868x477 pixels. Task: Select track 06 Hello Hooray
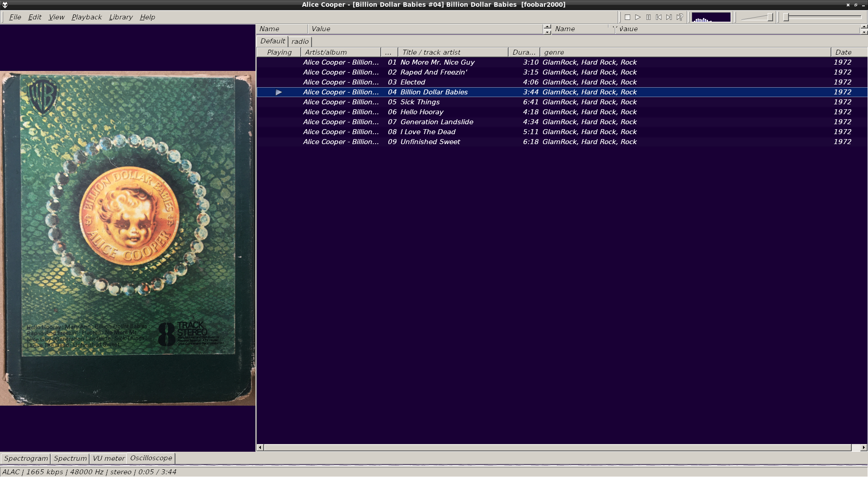point(562,112)
